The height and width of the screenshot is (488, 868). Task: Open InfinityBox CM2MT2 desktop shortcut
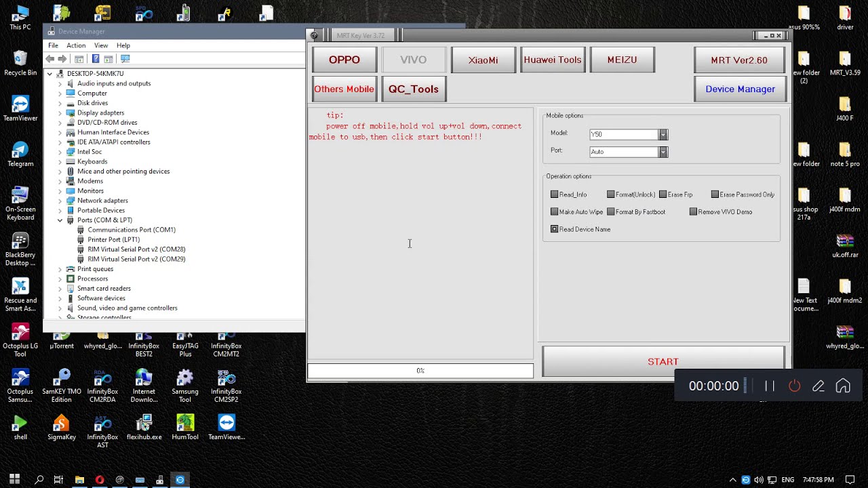226,344
